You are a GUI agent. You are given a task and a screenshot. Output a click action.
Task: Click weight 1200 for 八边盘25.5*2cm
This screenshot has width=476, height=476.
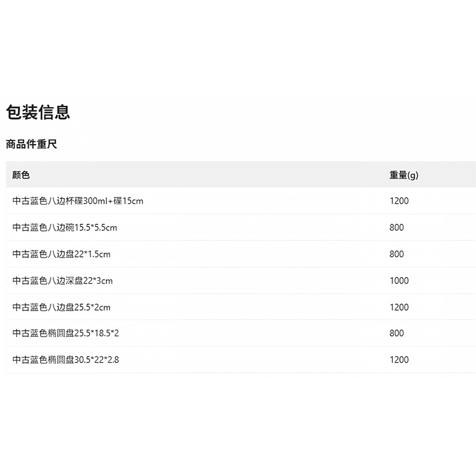399,307
